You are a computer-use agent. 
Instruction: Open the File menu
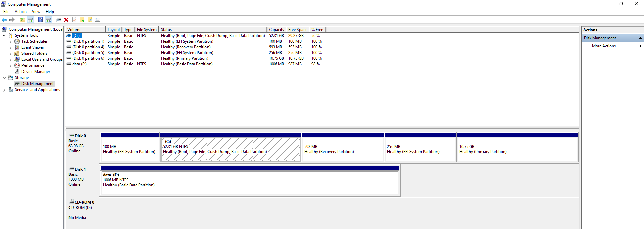[6, 12]
